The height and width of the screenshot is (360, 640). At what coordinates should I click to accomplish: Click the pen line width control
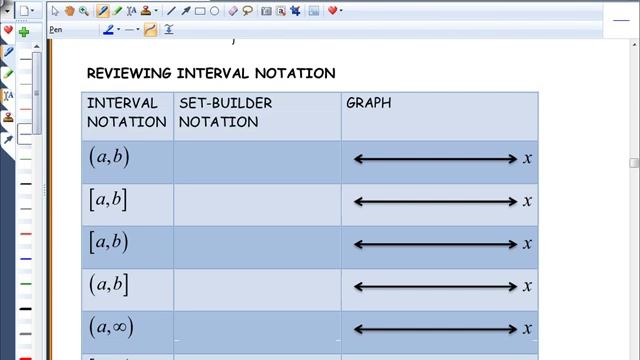(129, 29)
